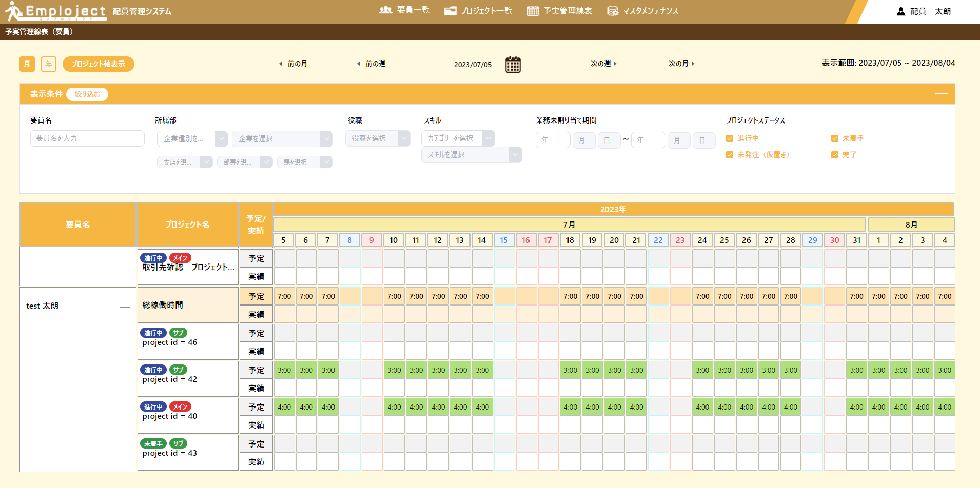Click the プロジェクト軸表示 button
980x488 pixels.
(99, 64)
